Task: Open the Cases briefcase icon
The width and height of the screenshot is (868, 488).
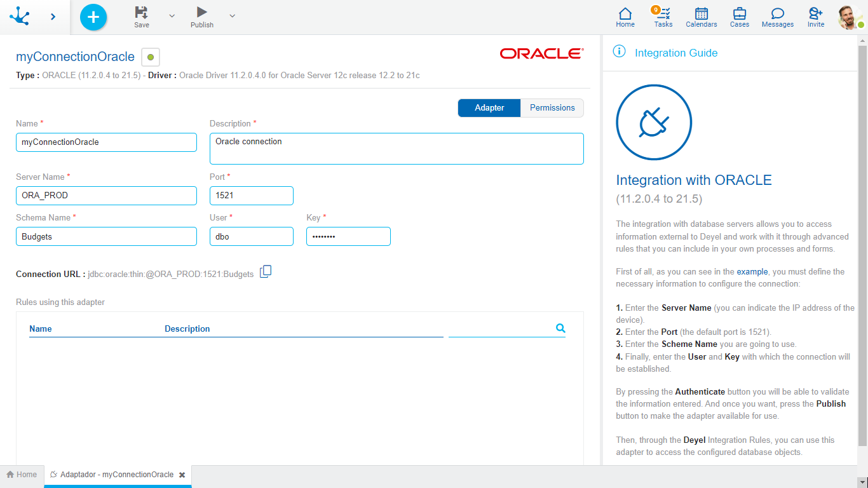Action: 739,17
